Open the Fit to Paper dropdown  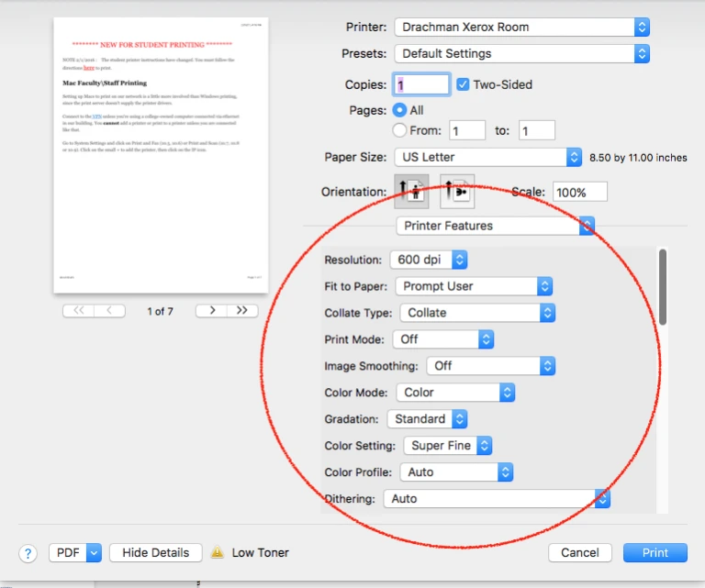(x=474, y=286)
